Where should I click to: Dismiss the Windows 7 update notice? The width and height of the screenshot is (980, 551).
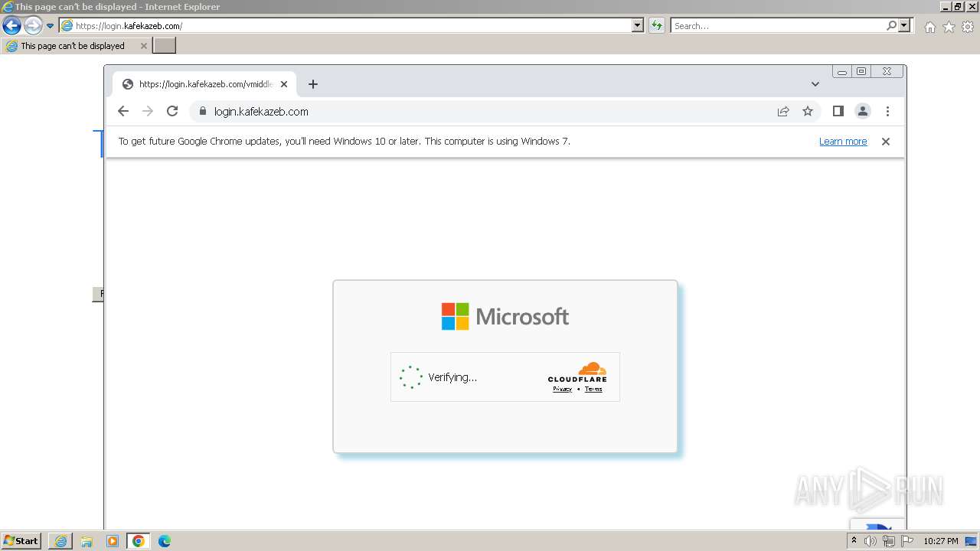coord(886,142)
